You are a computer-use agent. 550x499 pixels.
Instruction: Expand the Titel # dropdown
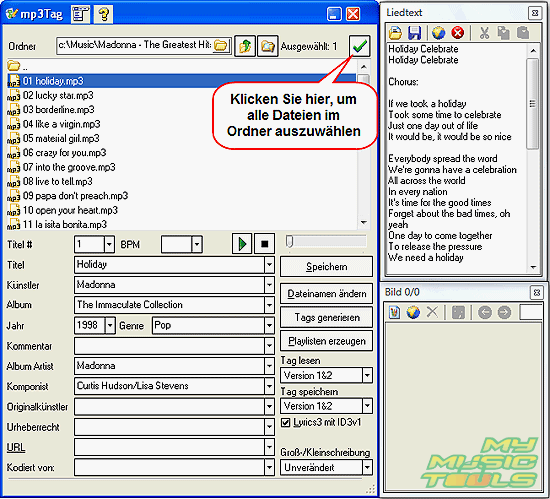[109, 244]
